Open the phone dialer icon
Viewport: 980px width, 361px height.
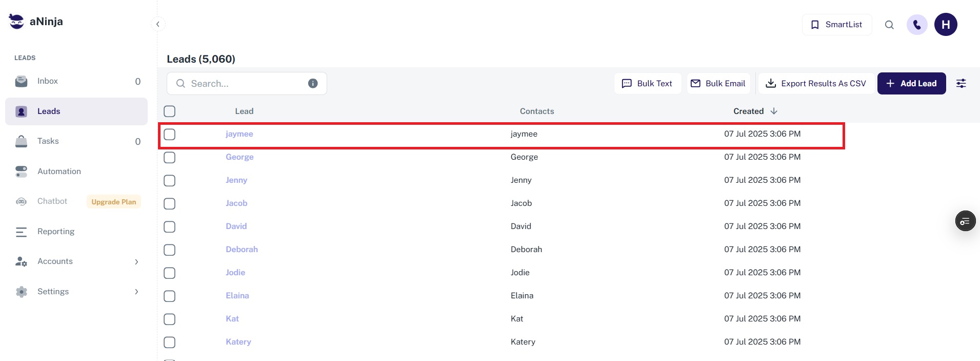click(x=917, y=25)
